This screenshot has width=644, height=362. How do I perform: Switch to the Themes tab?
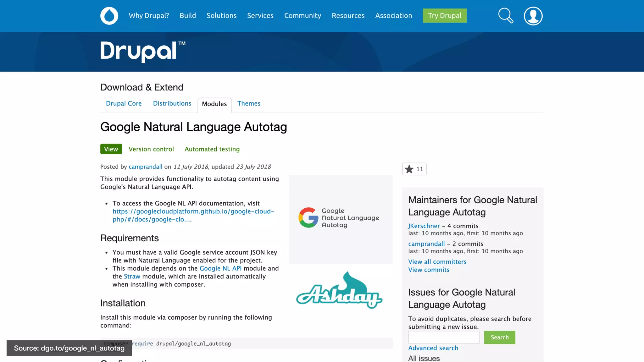coord(249,103)
